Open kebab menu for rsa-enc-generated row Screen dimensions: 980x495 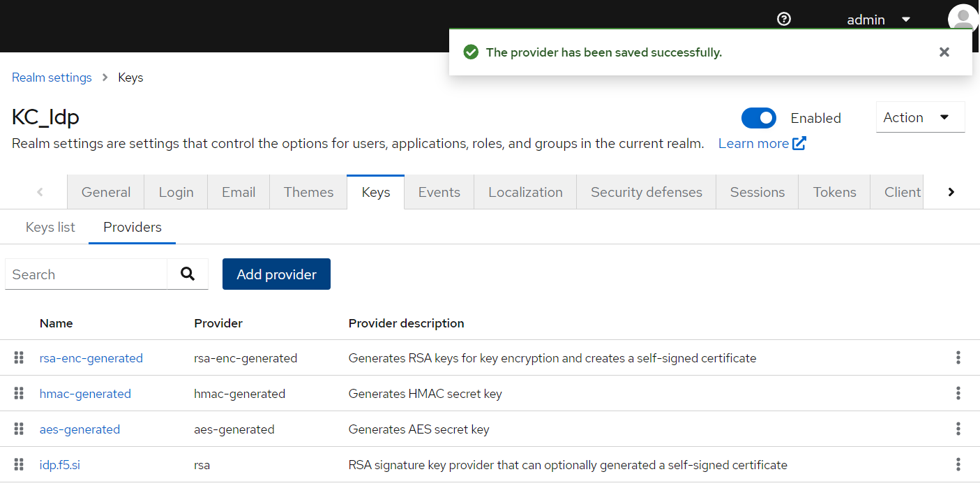[958, 358]
